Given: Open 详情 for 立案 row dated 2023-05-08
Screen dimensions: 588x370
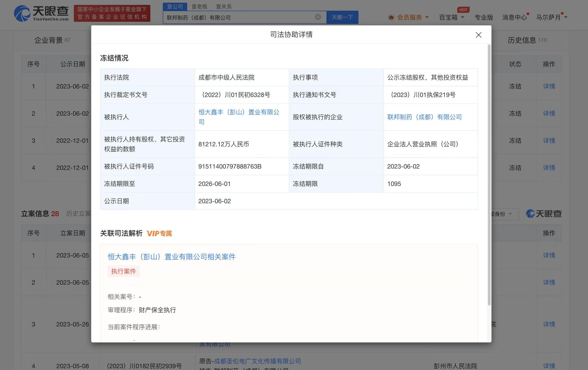Looking at the screenshot, I should point(549,366).
